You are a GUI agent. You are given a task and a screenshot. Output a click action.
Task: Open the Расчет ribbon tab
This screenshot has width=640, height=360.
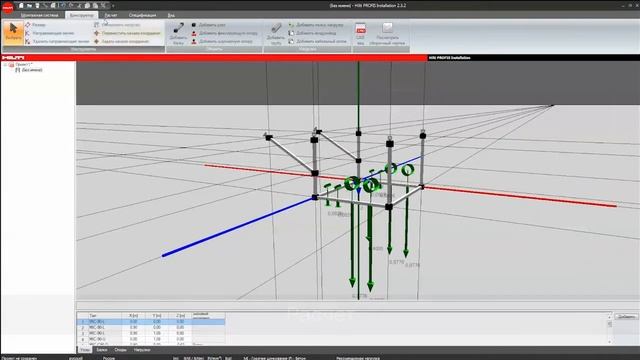tap(111, 15)
